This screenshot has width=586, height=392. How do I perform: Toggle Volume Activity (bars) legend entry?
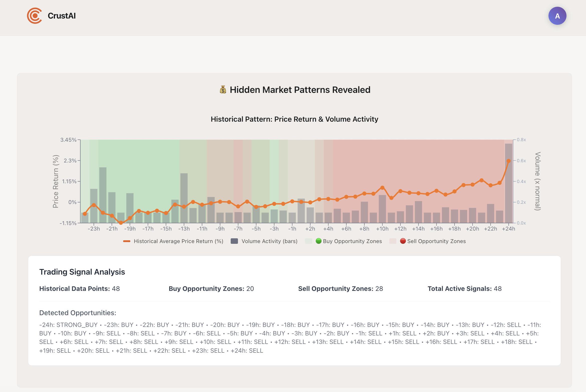click(269, 241)
